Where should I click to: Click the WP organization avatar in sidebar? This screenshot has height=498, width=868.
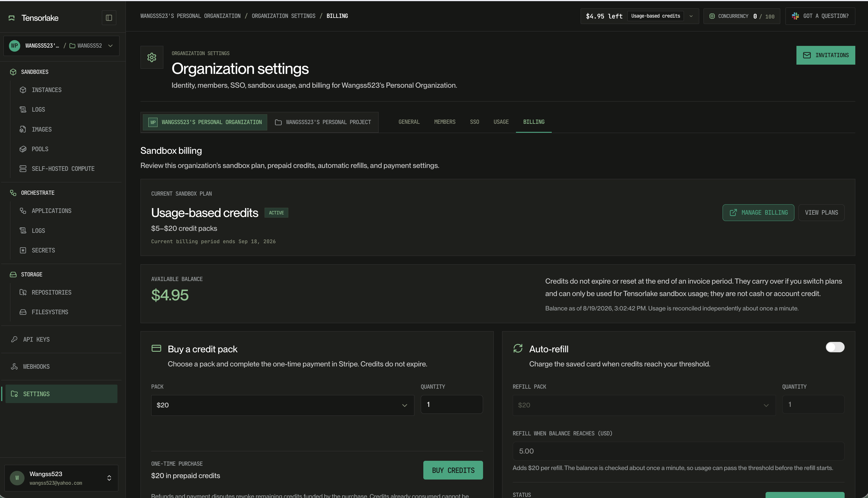[x=14, y=46]
